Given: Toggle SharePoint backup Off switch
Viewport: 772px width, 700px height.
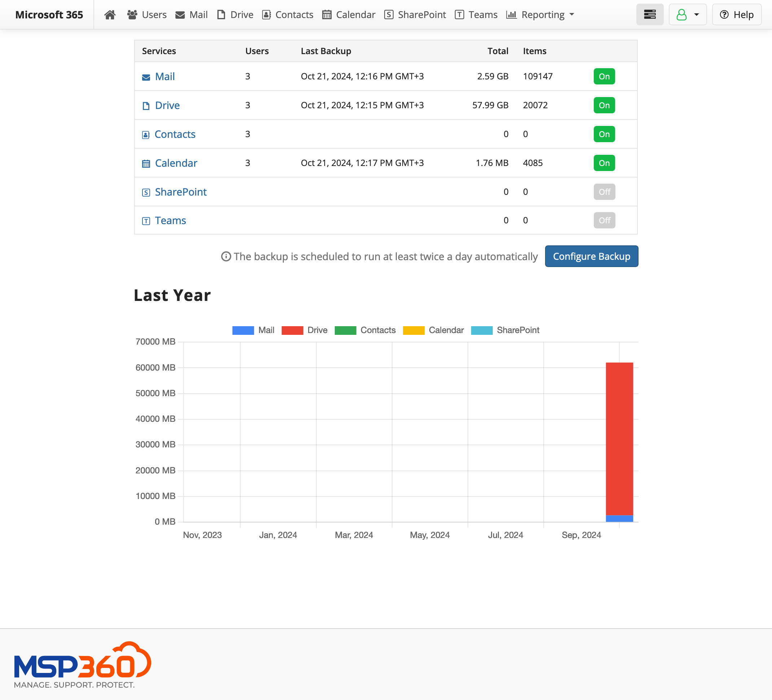Looking at the screenshot, I should pos(604,192).
